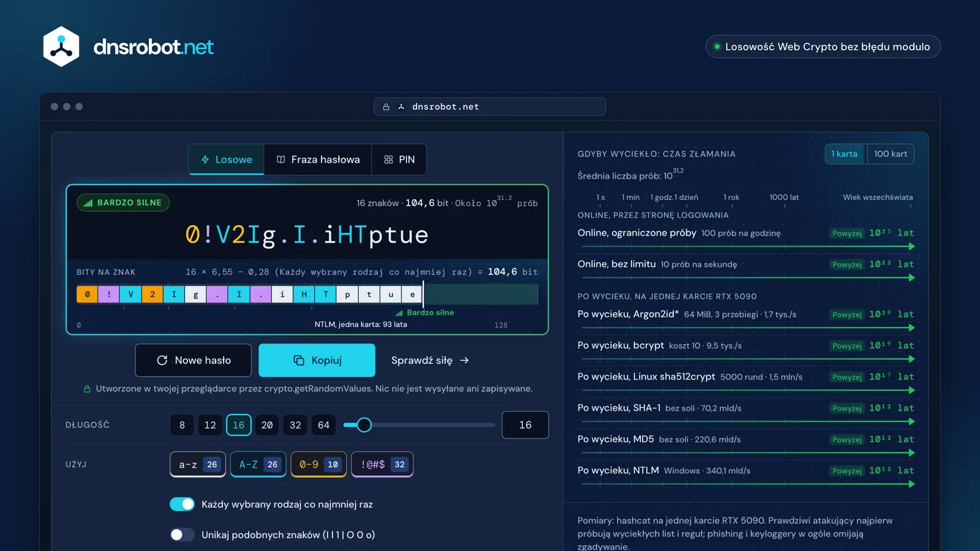This screenshot has width=980, height=551.
Task: Click the BARDZO SILNE strength badge
Action: [x=123, y=203]
